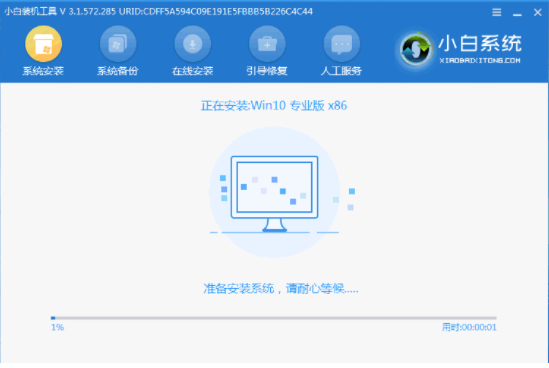Open the 人工服务 chat icon
The height and width of the screenshot is (368, 549).
click(342, 44)
